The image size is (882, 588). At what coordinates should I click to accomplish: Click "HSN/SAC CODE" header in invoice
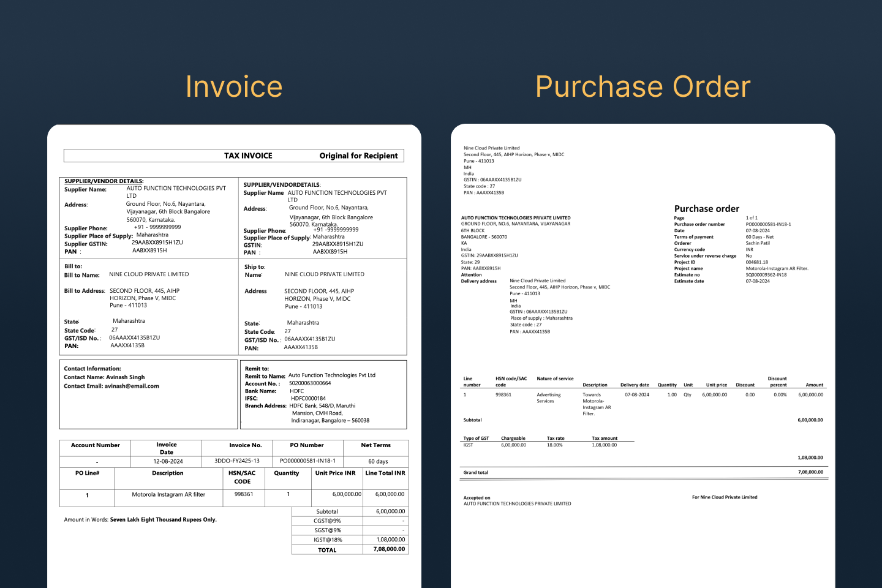pyautogui.click(x=242, y=477)
